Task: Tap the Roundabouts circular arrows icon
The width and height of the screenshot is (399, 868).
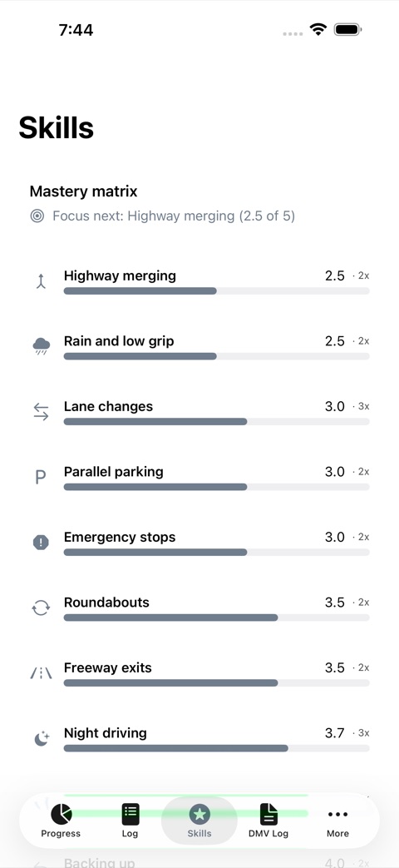Action: (41, 608)
